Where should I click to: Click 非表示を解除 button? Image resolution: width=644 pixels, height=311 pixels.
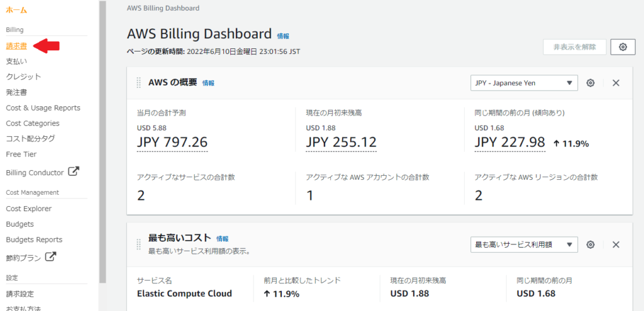pos(575,47)
